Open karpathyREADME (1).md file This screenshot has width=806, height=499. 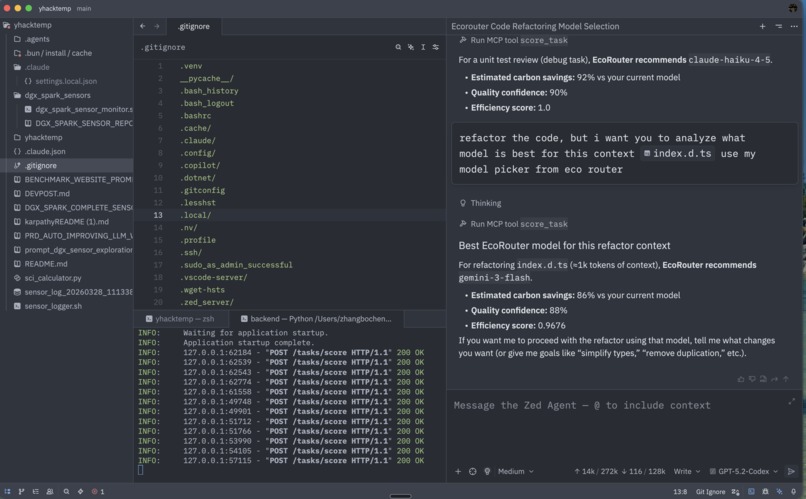(x=67, y=221)
